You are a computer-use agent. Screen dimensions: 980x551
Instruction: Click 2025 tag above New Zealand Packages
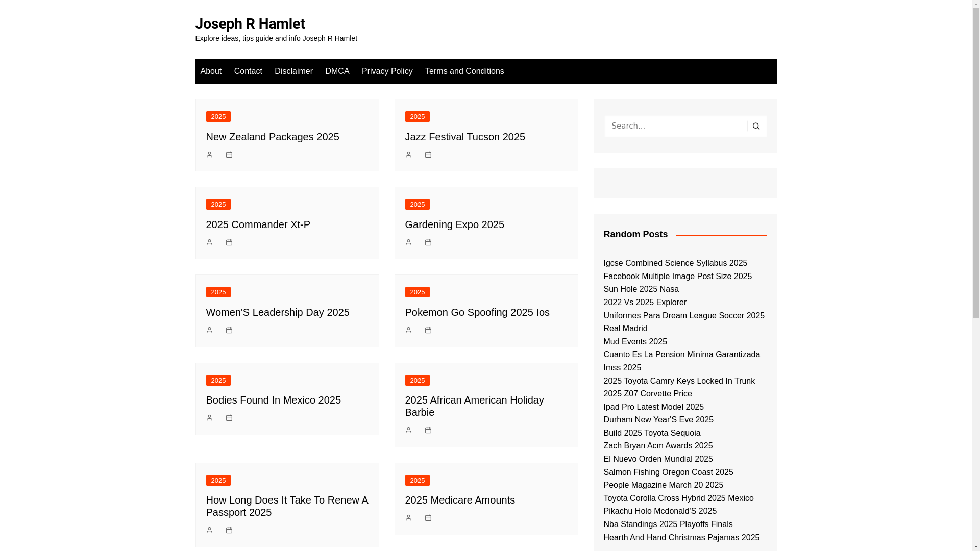pos(218,117)
